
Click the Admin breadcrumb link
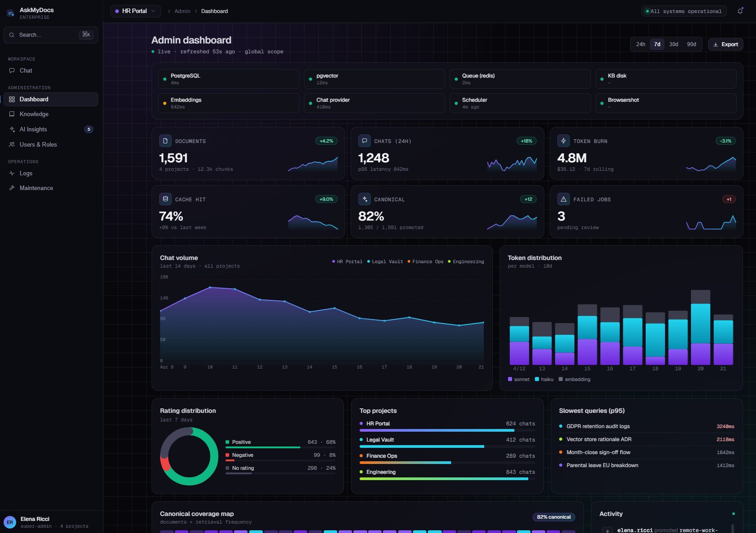tap(182, 11)
